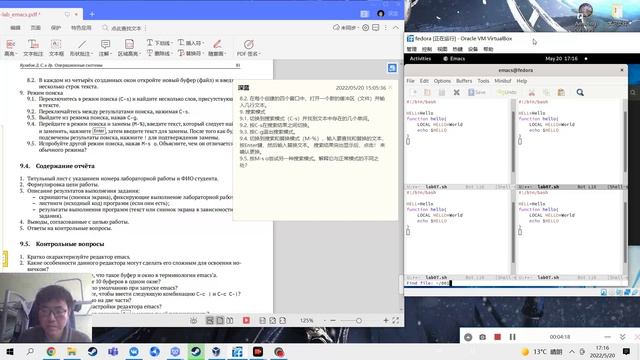Expand the 形状批注 dropdown arrow
This screenshot has height=360, width=640.
tap(92, 54)
